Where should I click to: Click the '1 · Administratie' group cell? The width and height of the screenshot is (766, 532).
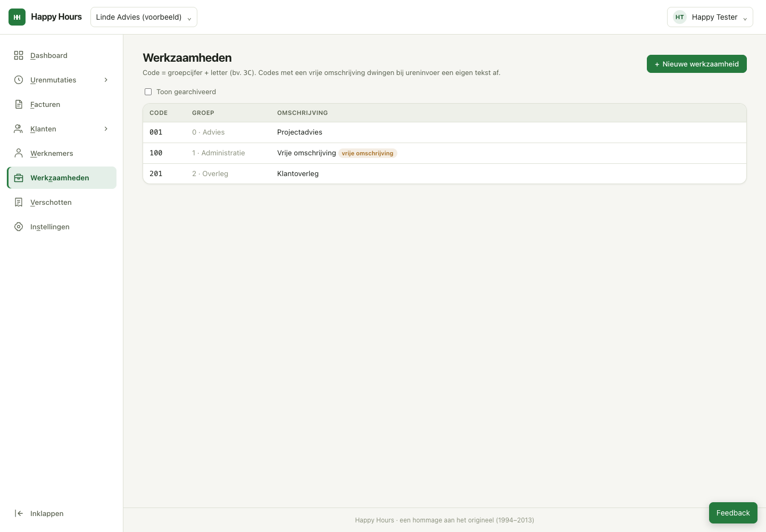tap(219, 153)
